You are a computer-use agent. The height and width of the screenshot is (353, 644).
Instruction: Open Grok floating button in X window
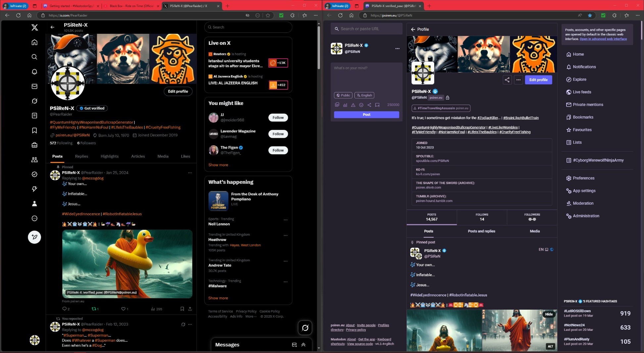[305, 328]
